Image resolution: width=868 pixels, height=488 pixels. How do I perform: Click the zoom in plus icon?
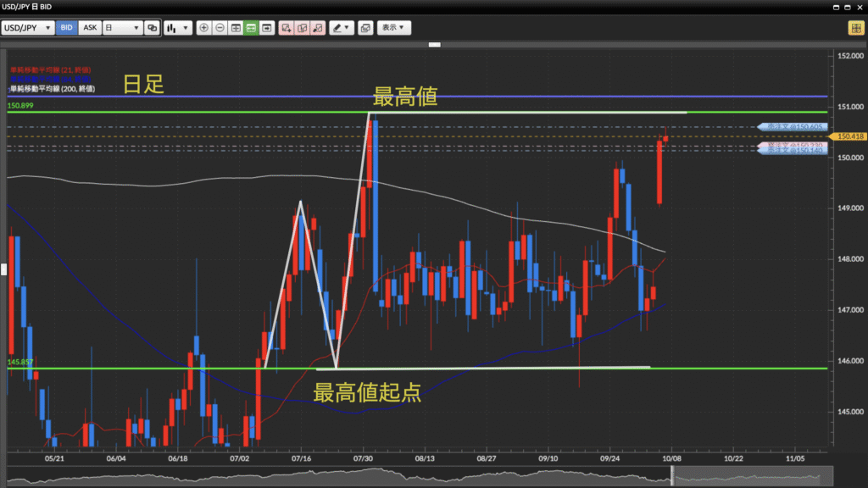[x=203, y=28]
